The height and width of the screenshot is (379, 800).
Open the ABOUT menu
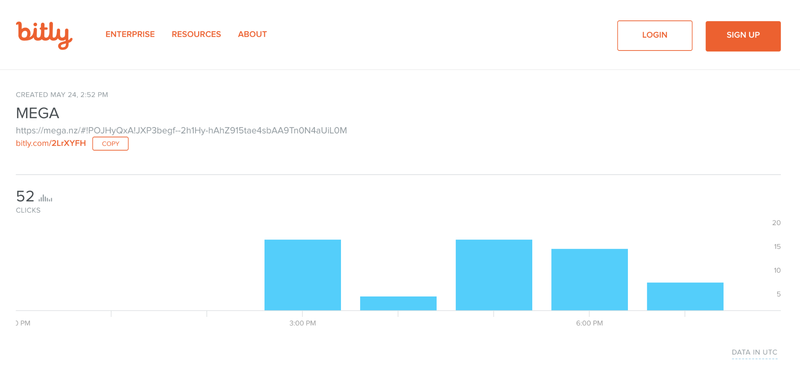point(252,34)
